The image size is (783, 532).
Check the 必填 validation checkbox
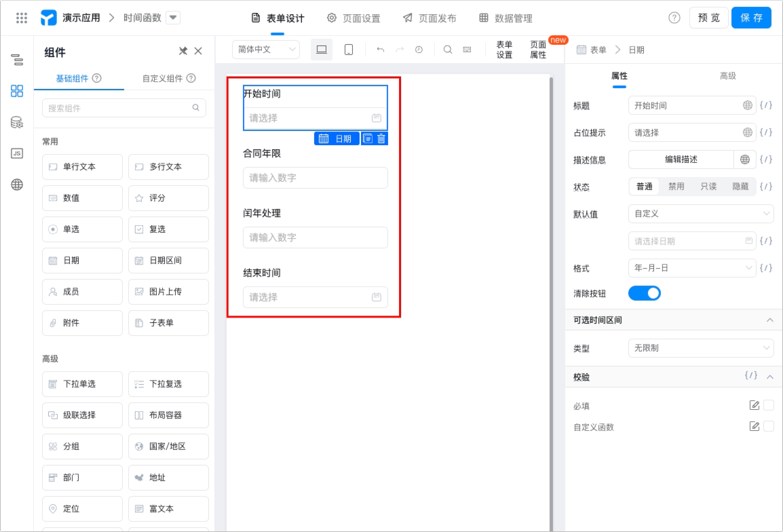769,405
